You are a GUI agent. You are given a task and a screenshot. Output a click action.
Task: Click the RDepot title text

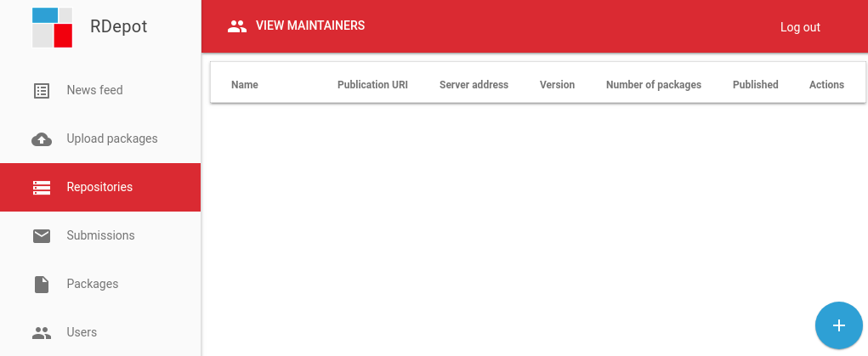(118, 26)
